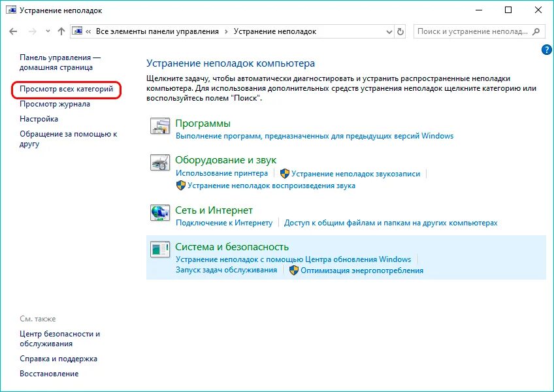Click the magnifier search icon
Screen dimensions: 554x392
(536, 31)
